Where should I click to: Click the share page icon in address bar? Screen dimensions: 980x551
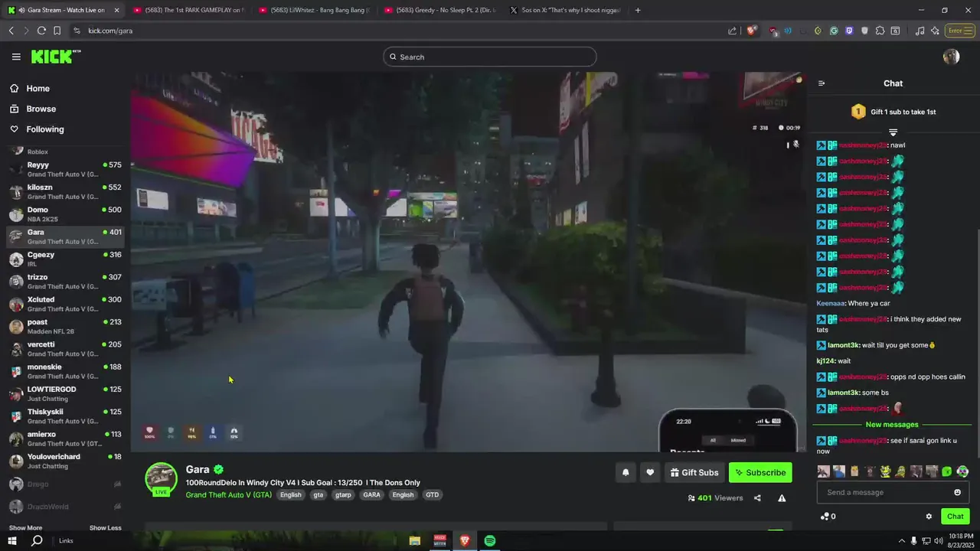point(733,31)
